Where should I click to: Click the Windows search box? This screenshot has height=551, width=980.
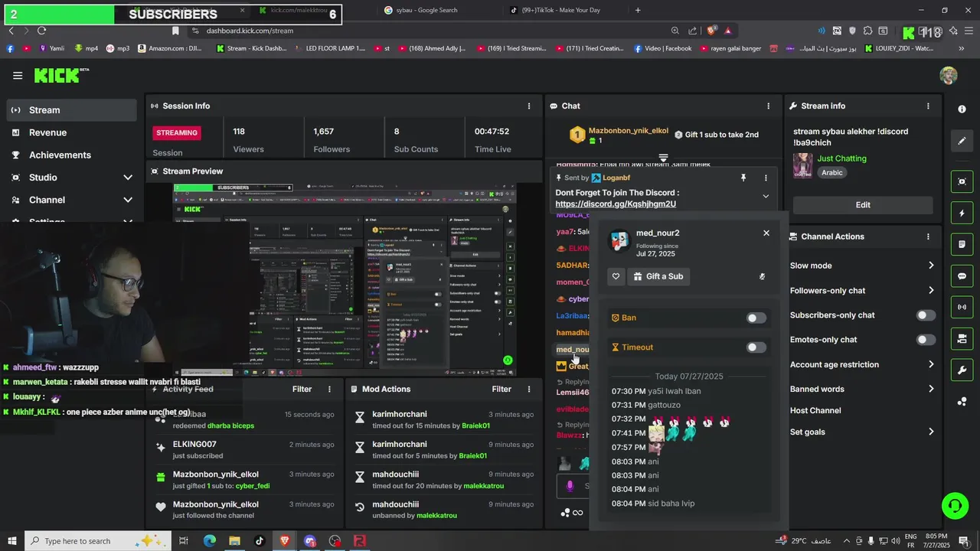point(98,541)
